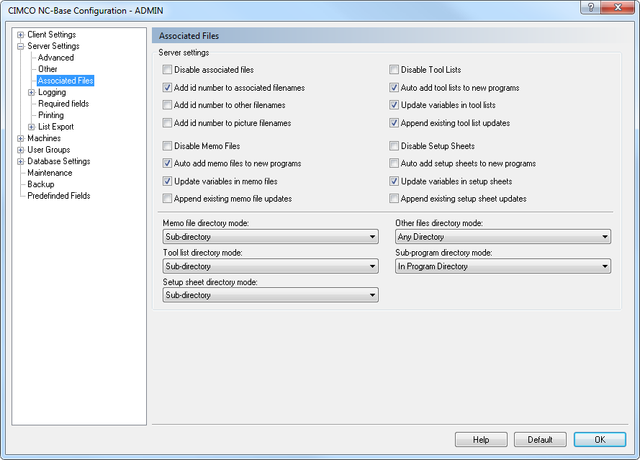The width and height of the screenshot is (640, 460).
Task: Uncheck Update variables in tool lists
Action: click(393, 105)
